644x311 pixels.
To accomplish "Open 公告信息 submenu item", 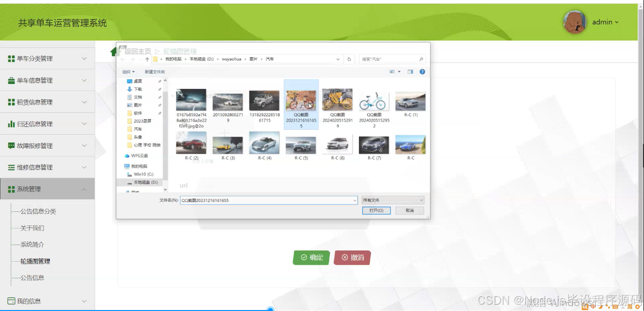I will pos(32,278).
